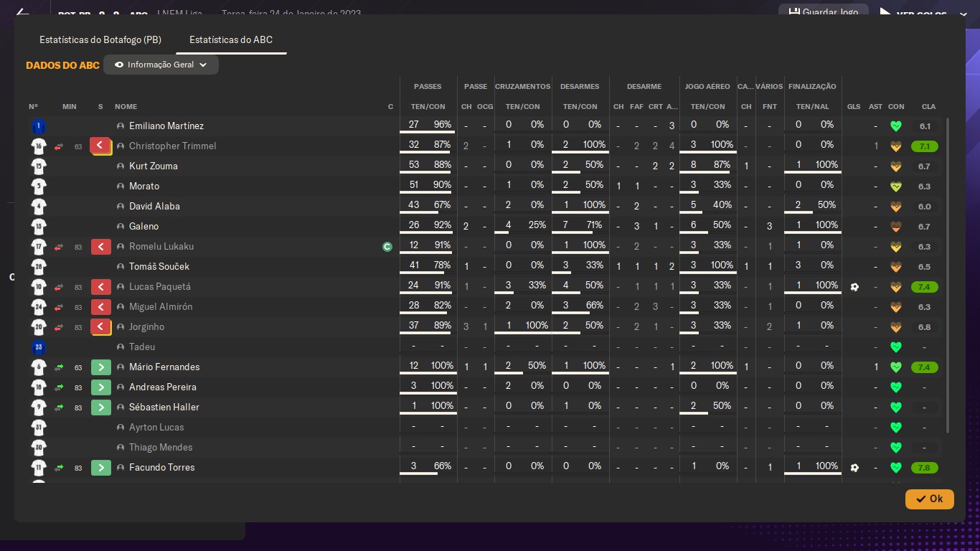Screen dimensions: 980x551
Task: Click the person icon beside Tomáš Souček
Action: tap(121, 267)
